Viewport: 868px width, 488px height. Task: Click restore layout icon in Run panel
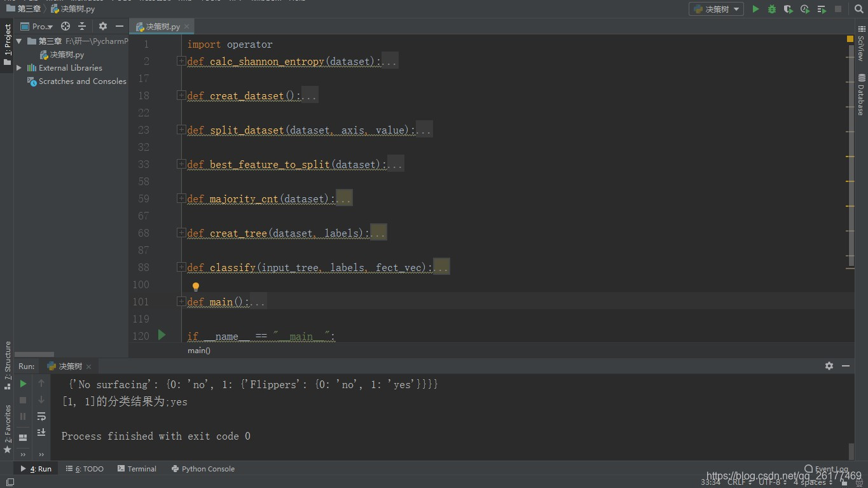[x=23, y=438]
